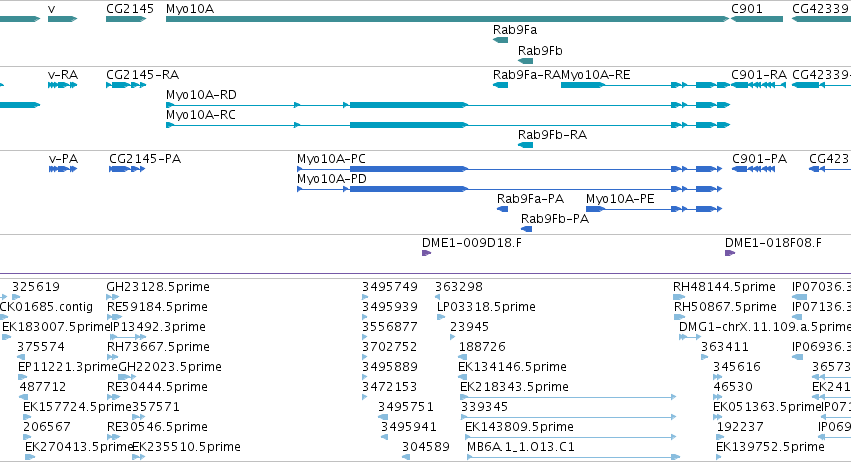Select the Rab9Fb-PA protein label
This screenshot has height=462, width=851.
pos(555,219)
